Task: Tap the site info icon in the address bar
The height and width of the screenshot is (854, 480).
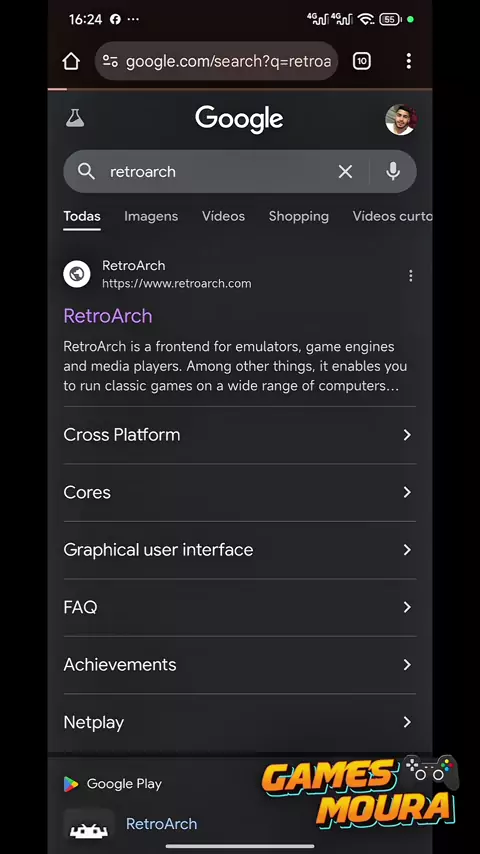Action: pyautogui.click(x=111, y=61)
